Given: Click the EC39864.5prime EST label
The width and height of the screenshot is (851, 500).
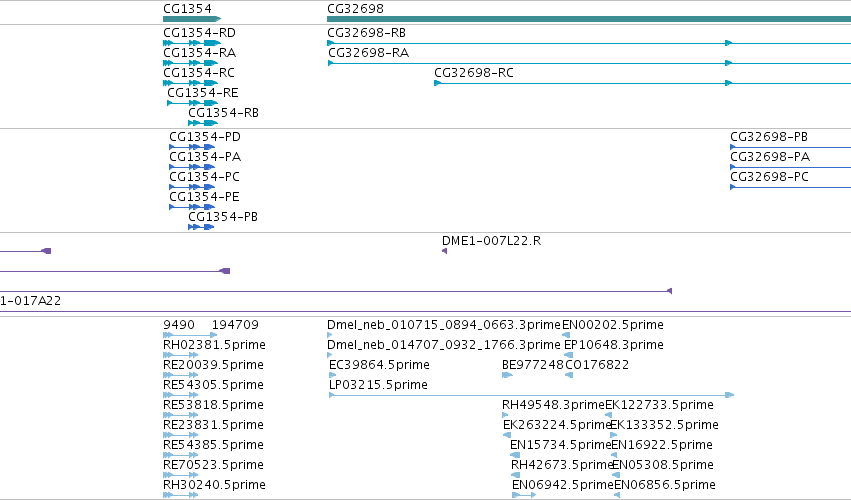Looking at the screenshot, I should tap(379, 365).
